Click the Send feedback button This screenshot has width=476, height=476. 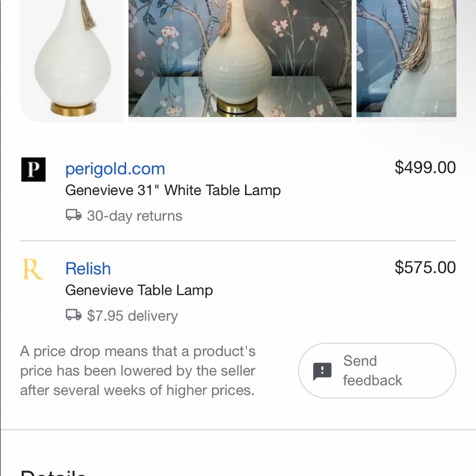tap(377, 371)
